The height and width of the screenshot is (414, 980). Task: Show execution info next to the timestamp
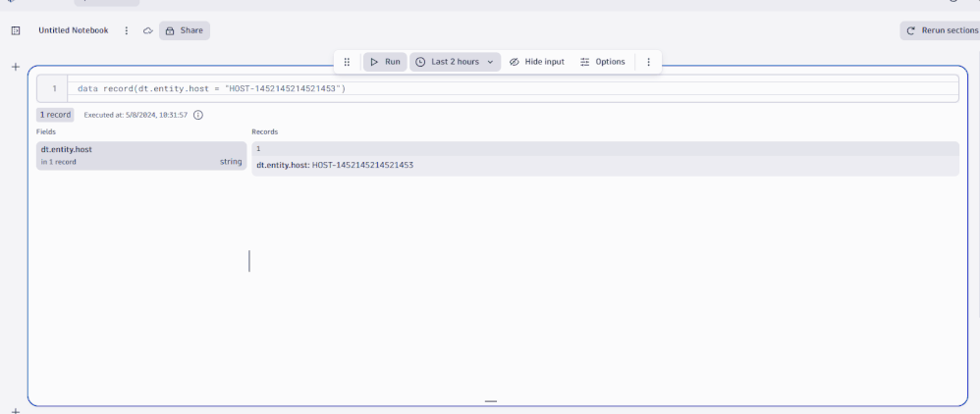(198, 115)
